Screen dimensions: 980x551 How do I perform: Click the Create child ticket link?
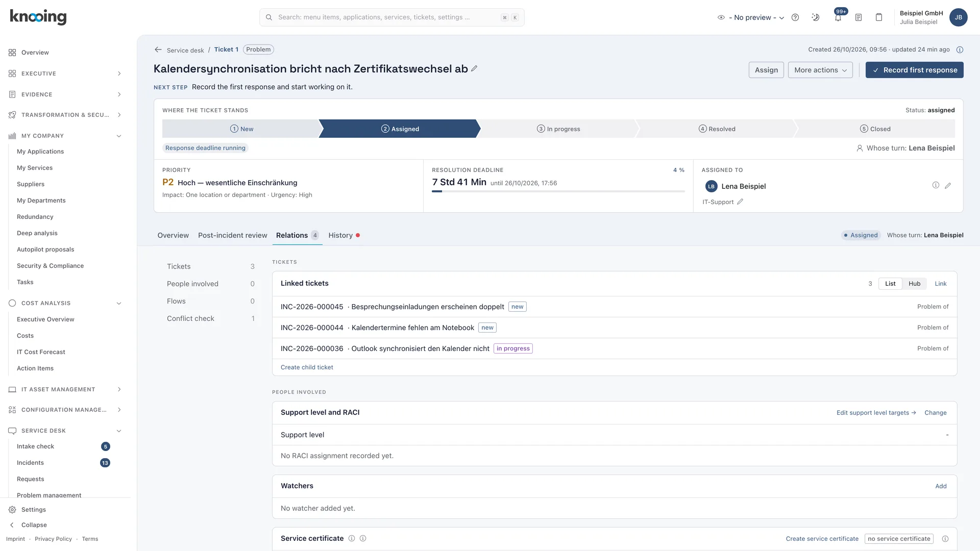click(x=307, y=367)
